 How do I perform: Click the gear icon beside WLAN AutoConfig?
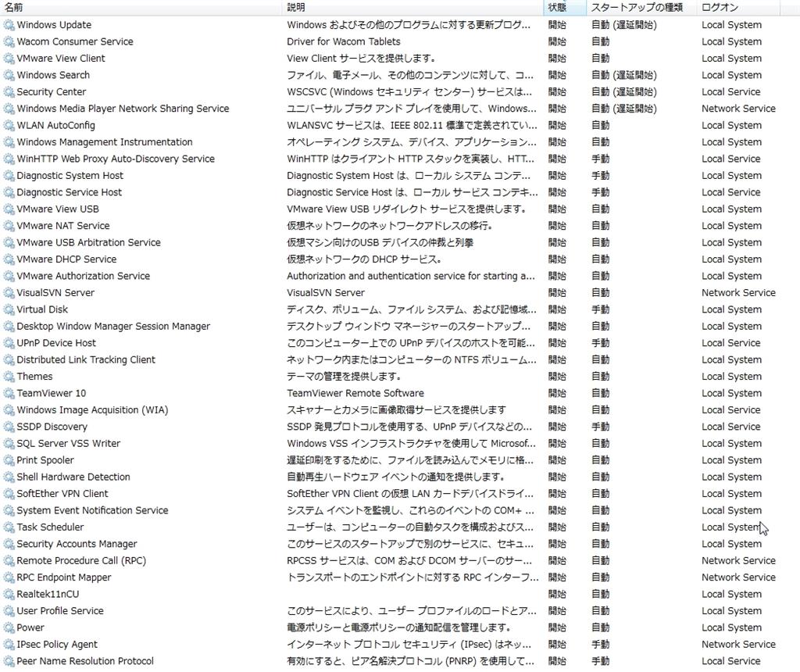click(x=9, y=126)
